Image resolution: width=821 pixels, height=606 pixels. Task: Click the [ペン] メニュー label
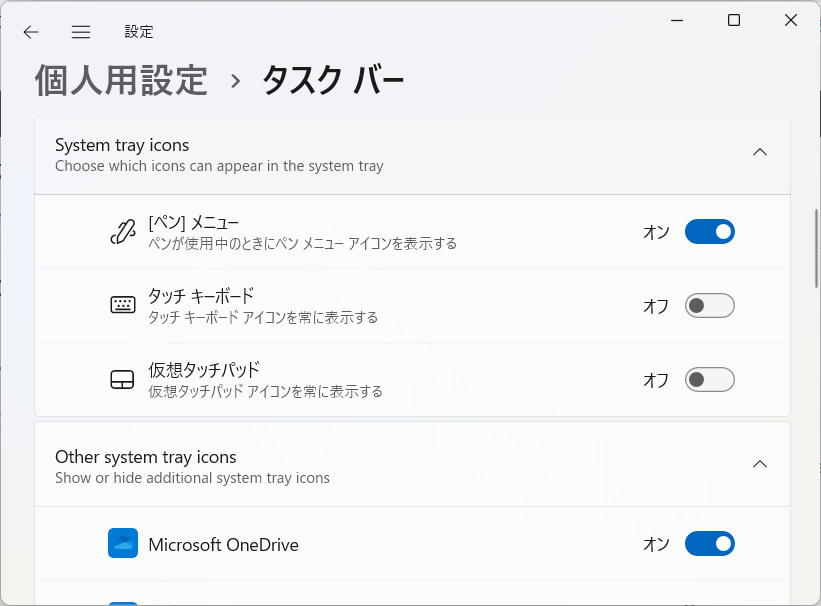pyautogui.click(x=194, y=223)
